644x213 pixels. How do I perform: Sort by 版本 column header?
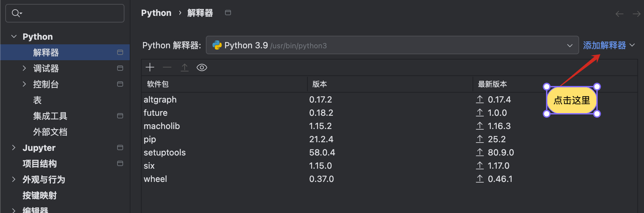pyautogui.click(x=390, y=84)
